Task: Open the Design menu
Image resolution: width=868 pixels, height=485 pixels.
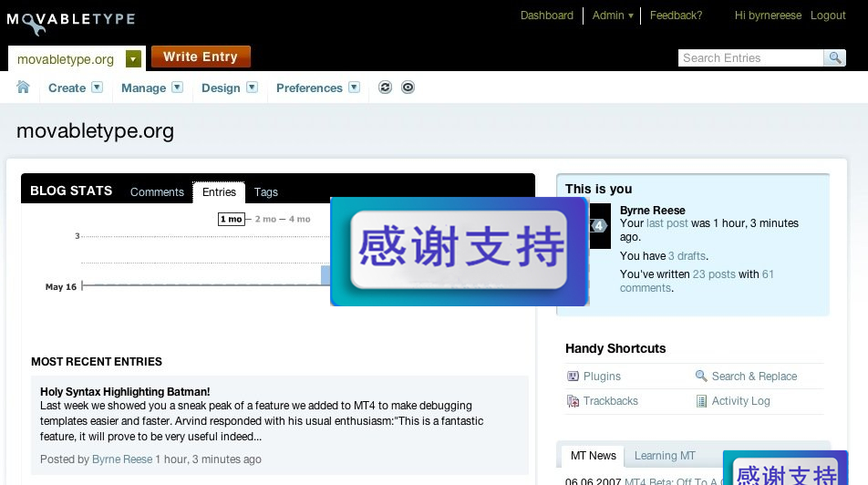Action: tap(221, 88)
